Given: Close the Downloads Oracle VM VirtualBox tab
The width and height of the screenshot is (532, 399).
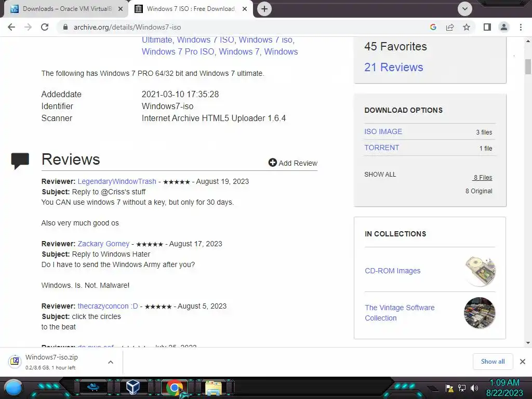Looking at the screenshot, I should point(121,9).
